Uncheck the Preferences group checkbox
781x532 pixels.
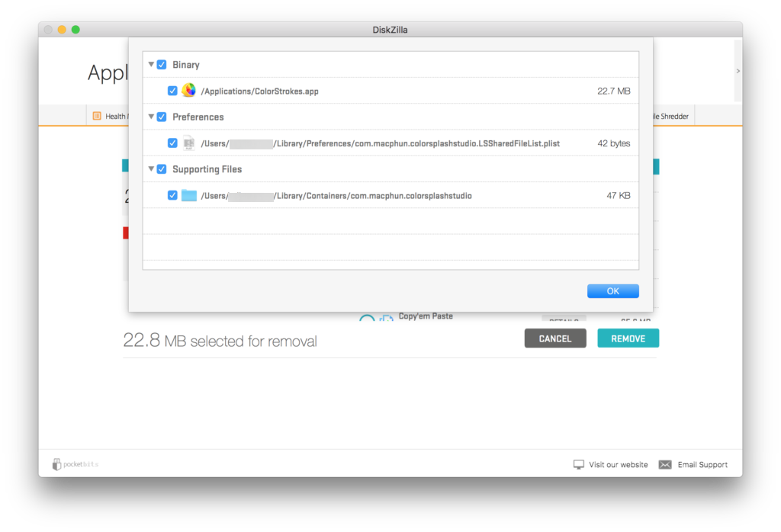(x=162, y=117)
